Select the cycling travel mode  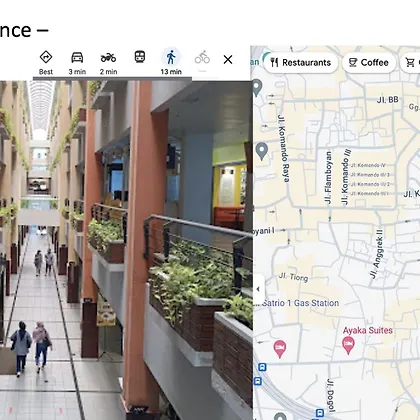coord(202,57)
